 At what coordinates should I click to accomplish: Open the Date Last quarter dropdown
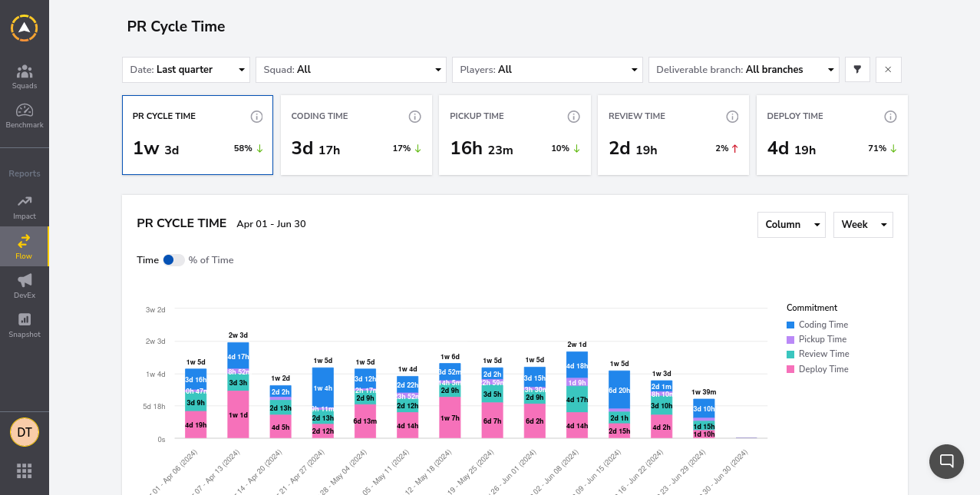186,69
